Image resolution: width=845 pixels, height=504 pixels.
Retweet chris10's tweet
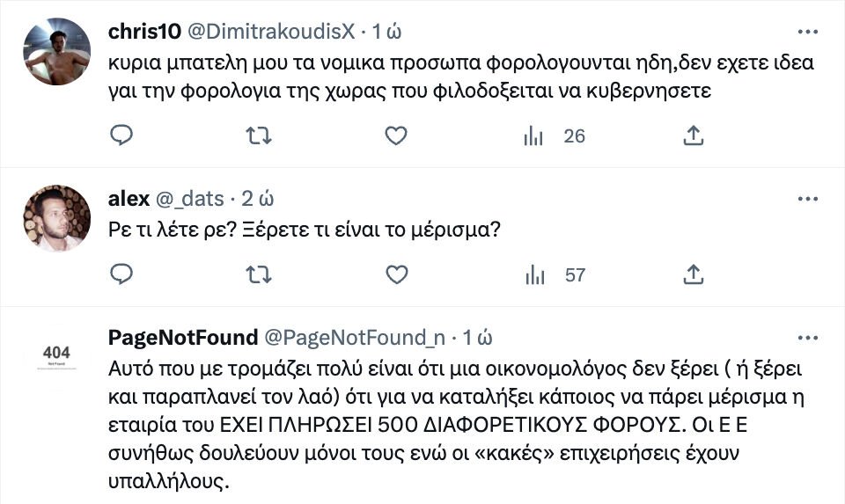click(258, 135)
